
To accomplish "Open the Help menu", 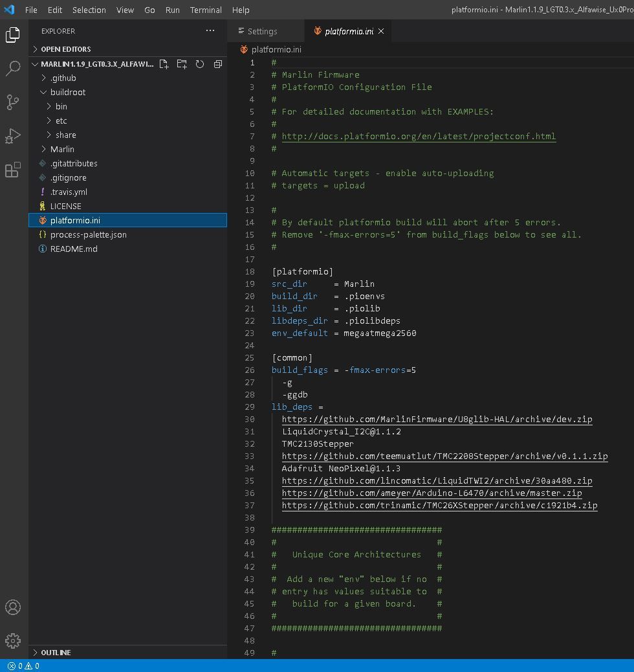I will coord(241,10).
